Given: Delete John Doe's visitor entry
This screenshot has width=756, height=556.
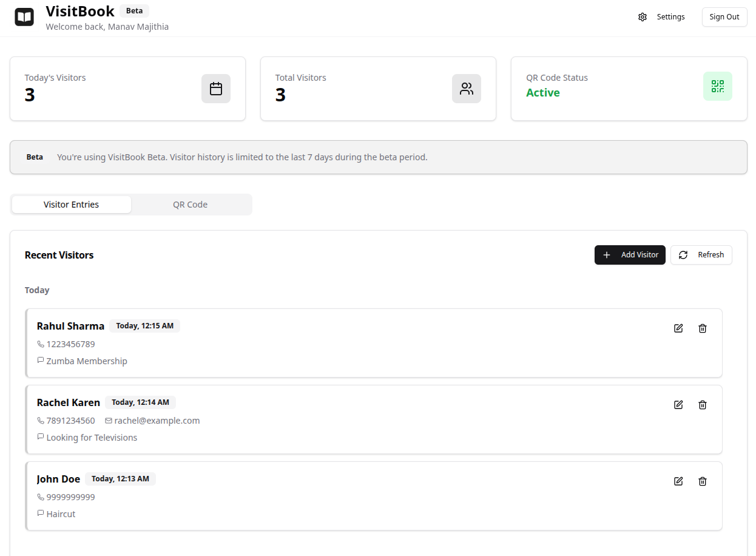Looking at the screenshot, I should (703, 481).
